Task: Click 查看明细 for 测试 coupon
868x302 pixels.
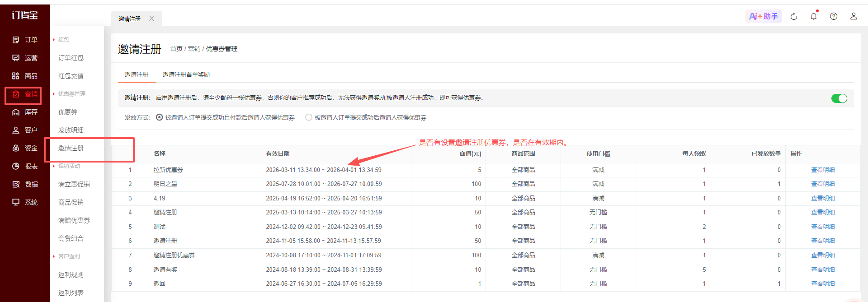Action: coord(823,227)
